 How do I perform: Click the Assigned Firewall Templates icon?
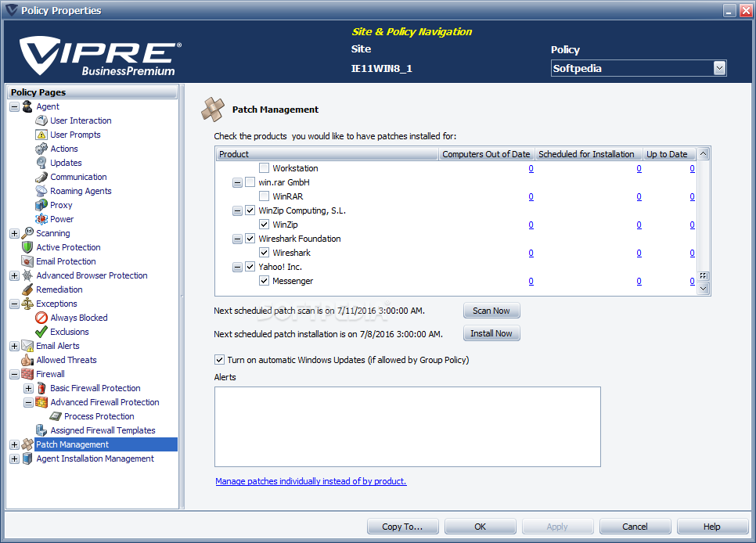[x=41, y=430]
